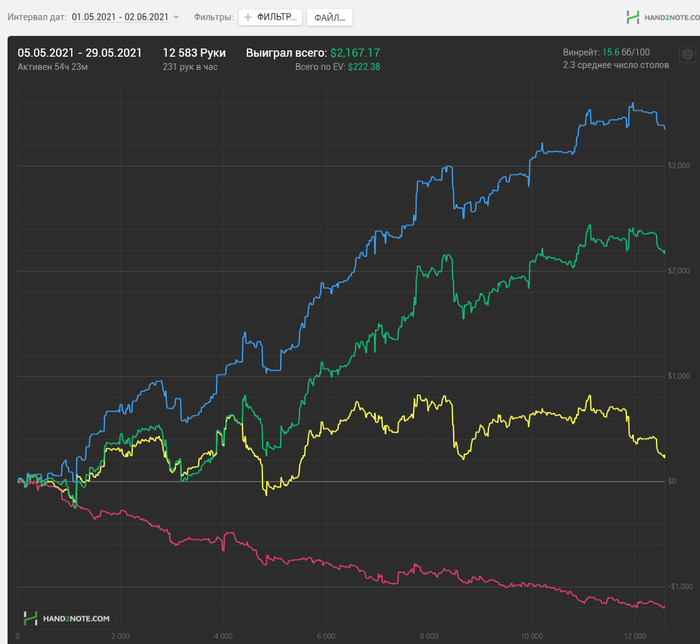Click the Винрейт 15.6 bb/100 value
The width and height of the screenshot is (700, 644).
pyautogui.click(x=626, y=52)
